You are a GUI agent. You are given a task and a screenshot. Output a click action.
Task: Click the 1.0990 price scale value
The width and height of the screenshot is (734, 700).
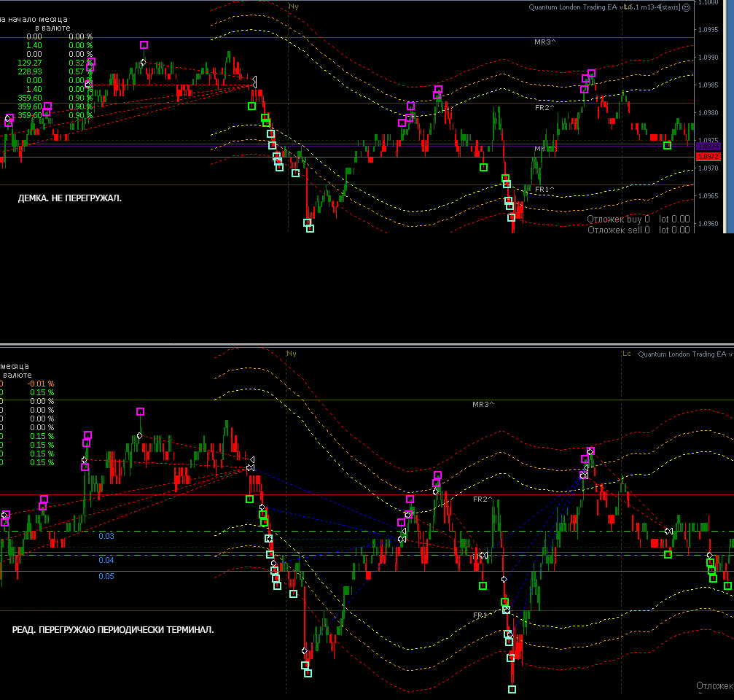pyautogui.click(x=708, y=57)
